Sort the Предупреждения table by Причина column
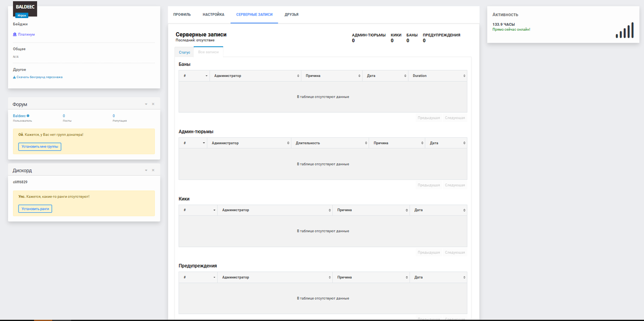This screenshot has width=644, height=321. [x=371, y=277]
